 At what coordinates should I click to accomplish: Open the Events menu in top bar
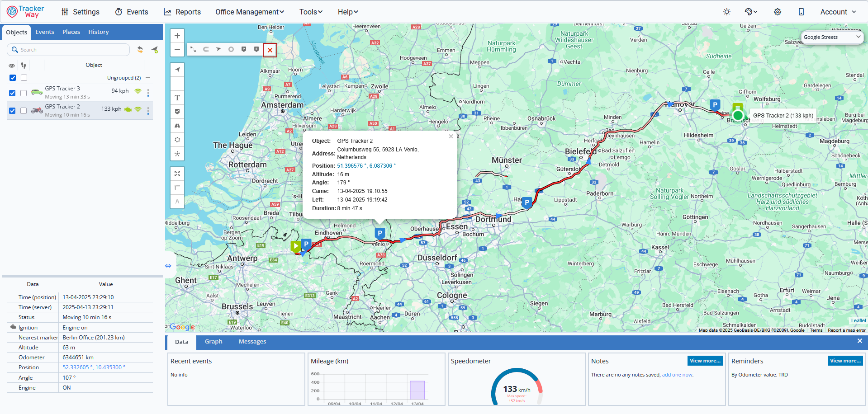132,12
